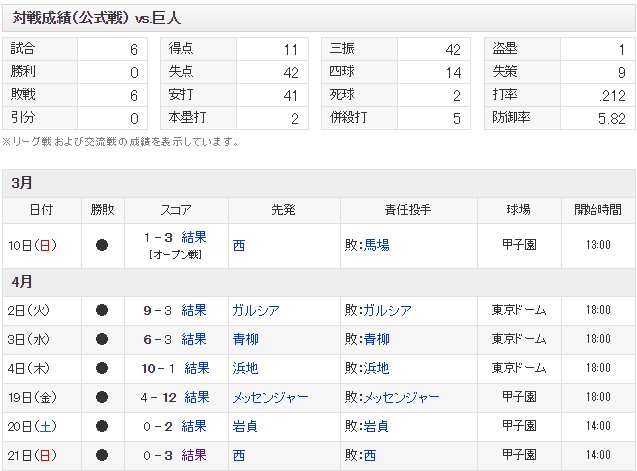Click メッセンジャー in the 先発 column
637x471 pixels.
click(270, 397)
